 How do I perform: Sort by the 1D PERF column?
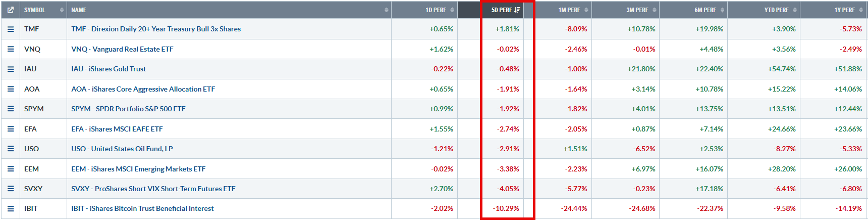tap(424, 10)
